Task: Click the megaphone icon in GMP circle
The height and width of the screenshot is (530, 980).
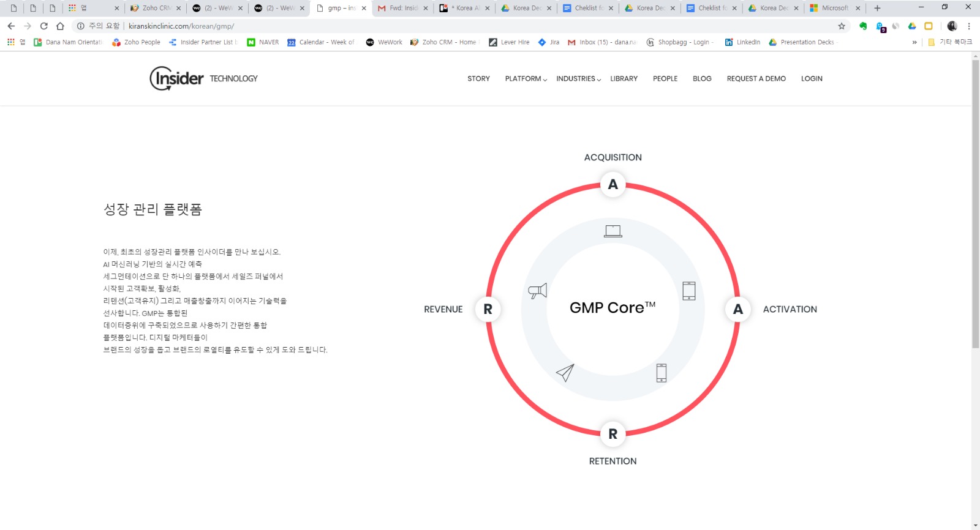Action: click(x=537, y=291)
